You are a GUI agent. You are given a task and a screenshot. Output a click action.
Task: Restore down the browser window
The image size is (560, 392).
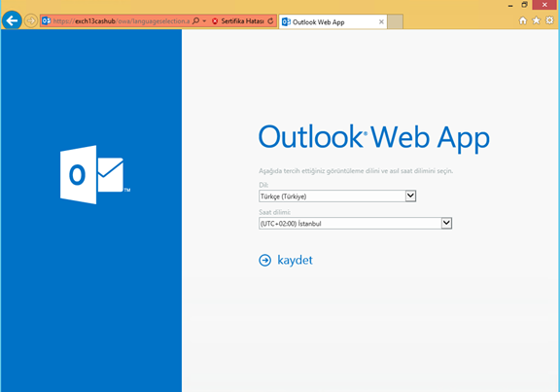pos(524,5)
